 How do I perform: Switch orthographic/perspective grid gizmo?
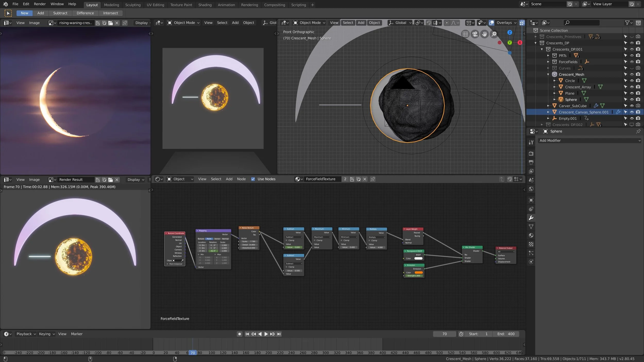click(x=465, y=34)
